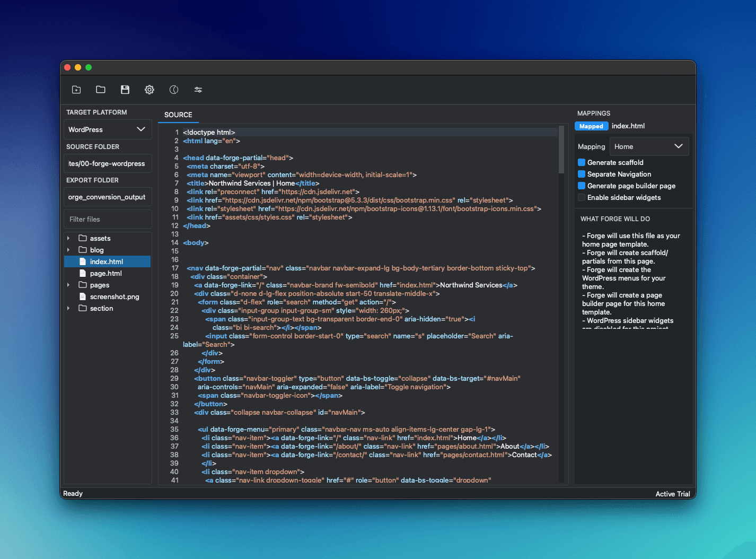Open the Target Platform dropdown showing WordPress
Viewport: 756px width, 559px height.
[x=107, y=129]
